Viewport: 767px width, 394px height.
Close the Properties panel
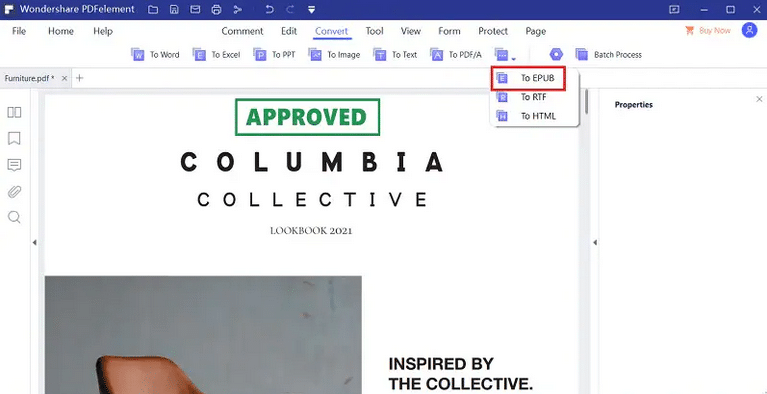(x=759, y=99)
